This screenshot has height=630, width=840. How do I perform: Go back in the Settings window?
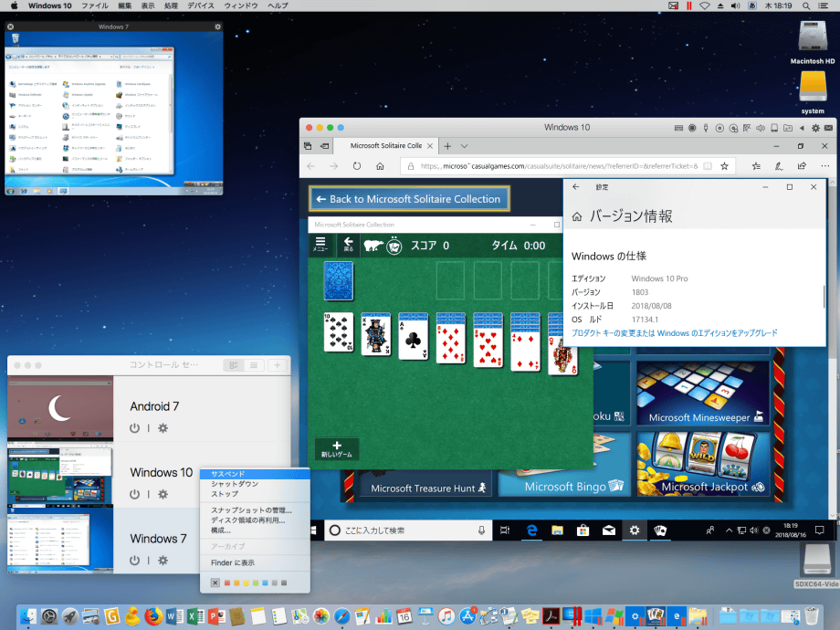576,187
